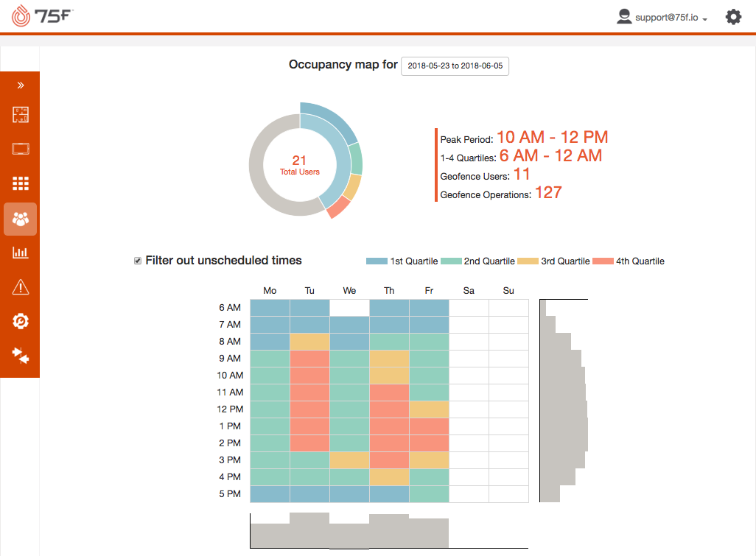Click the Friday 12 PM yellow heatmap cell
This screenshot has height=556, width=756.
429,409
